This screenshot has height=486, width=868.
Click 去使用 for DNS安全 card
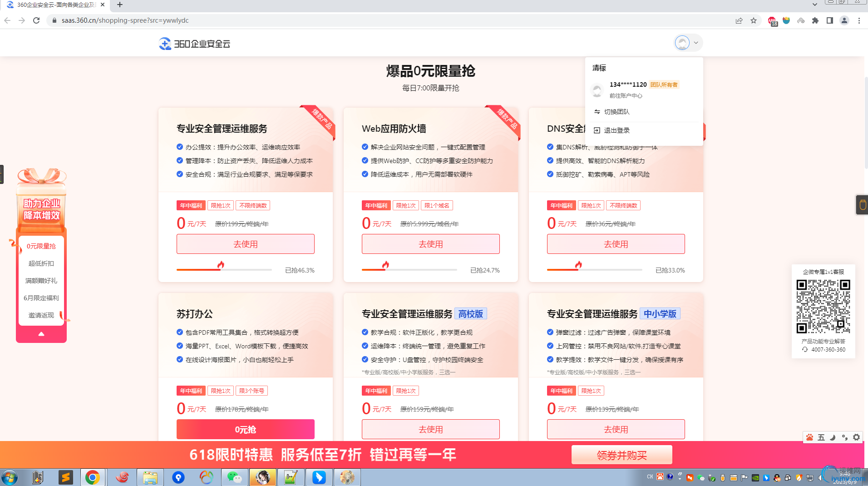(x=616, y=244)
